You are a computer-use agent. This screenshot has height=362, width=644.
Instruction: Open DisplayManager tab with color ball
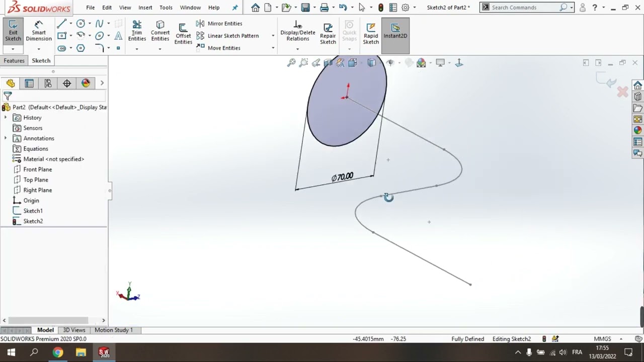pos(86,83)
